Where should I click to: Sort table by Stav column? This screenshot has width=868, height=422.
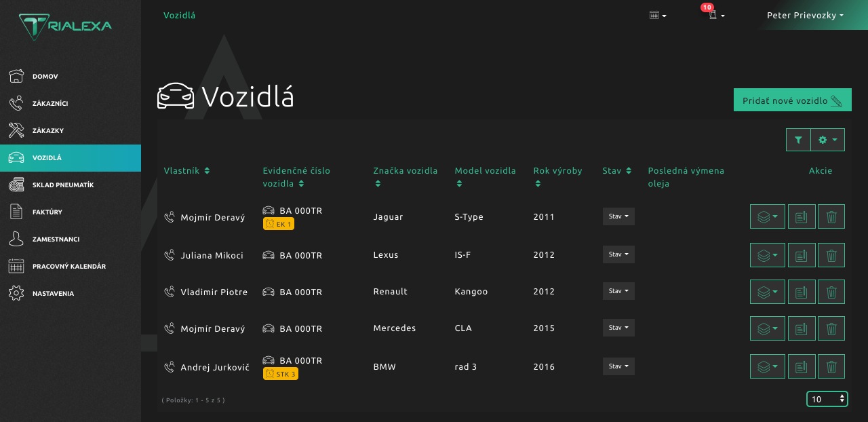tap(617, 170)
